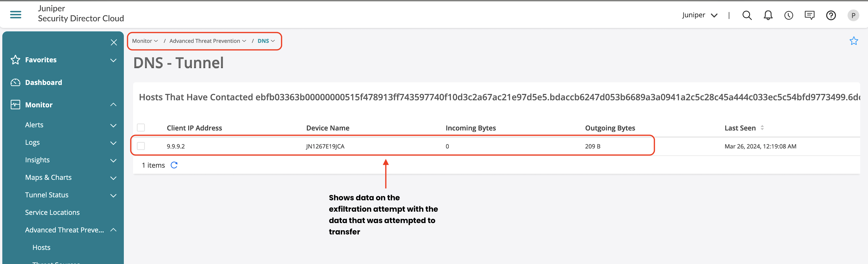Screen dimensions: 868x264
Task: Open the recent history clock icon
Action: coord(788,15)
